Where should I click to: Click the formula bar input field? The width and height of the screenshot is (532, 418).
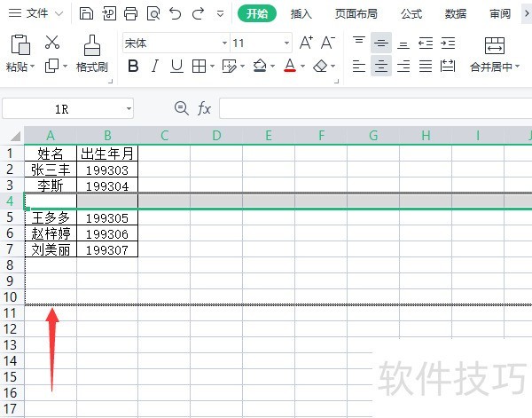click(x=376, y=108)
